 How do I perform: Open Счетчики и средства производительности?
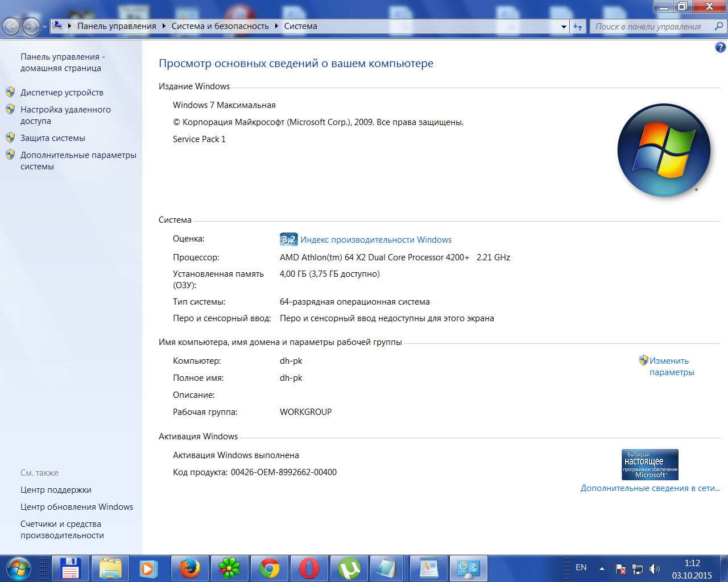click(62, 530)
